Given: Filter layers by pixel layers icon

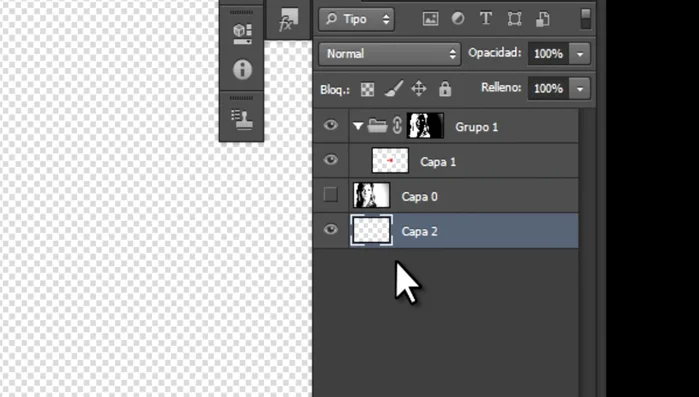Looking at the screenshot, I should 430,19.
